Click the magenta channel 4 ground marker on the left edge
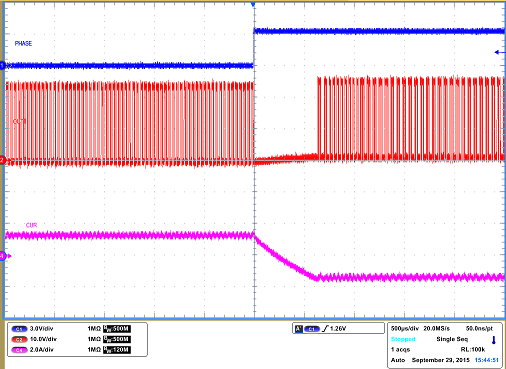This screenshot has height=369, width=506. (3, 256)
